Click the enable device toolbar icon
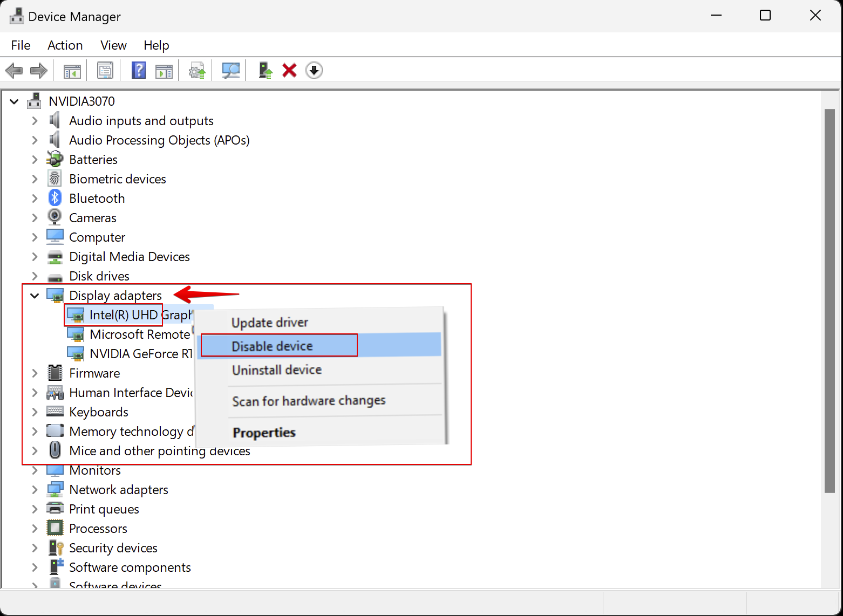The image size is (843, 616). [x=265, y=70]
